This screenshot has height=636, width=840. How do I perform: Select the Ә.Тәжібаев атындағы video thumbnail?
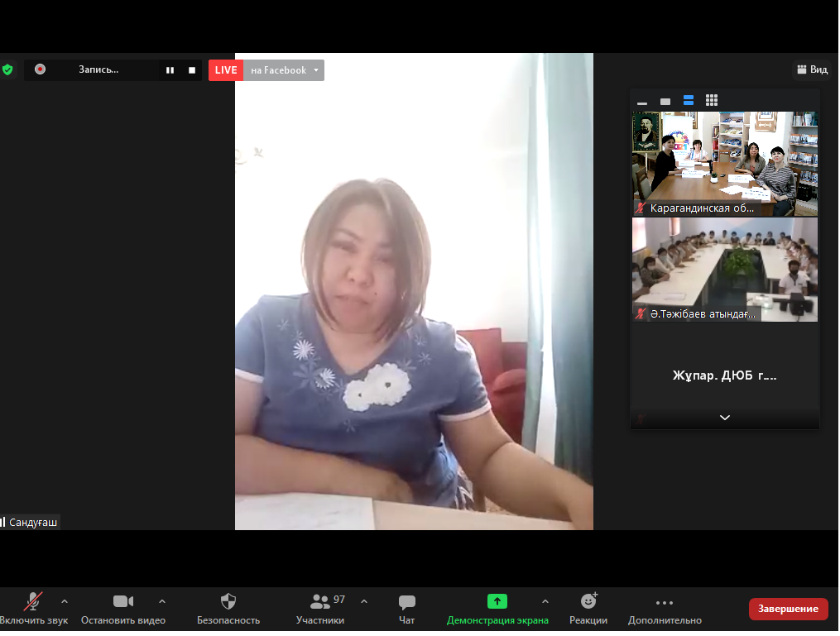pyautogui.click(x=725, y=270)
